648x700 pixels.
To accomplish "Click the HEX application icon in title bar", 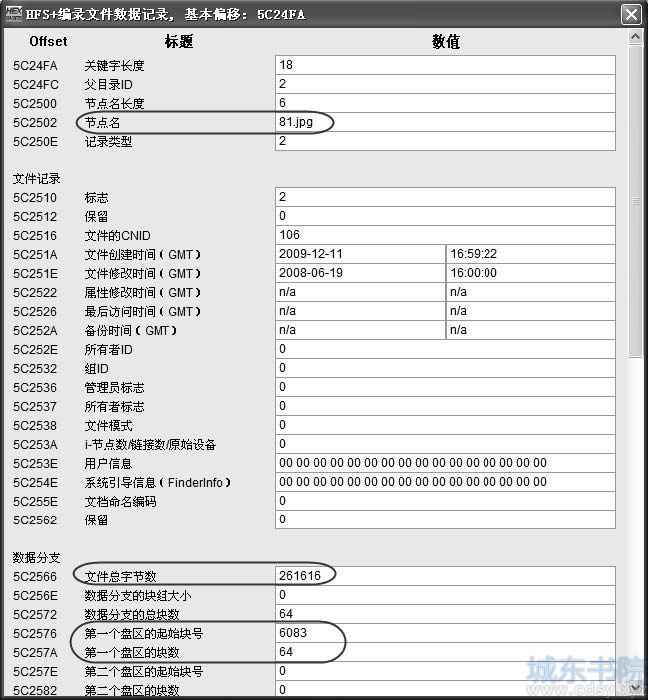I will pos(14,14).
